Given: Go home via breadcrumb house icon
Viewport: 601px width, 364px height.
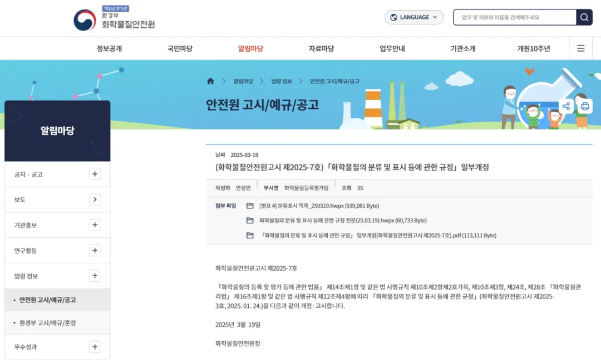Looking at the screenshot, I should (x=210, y=81).
